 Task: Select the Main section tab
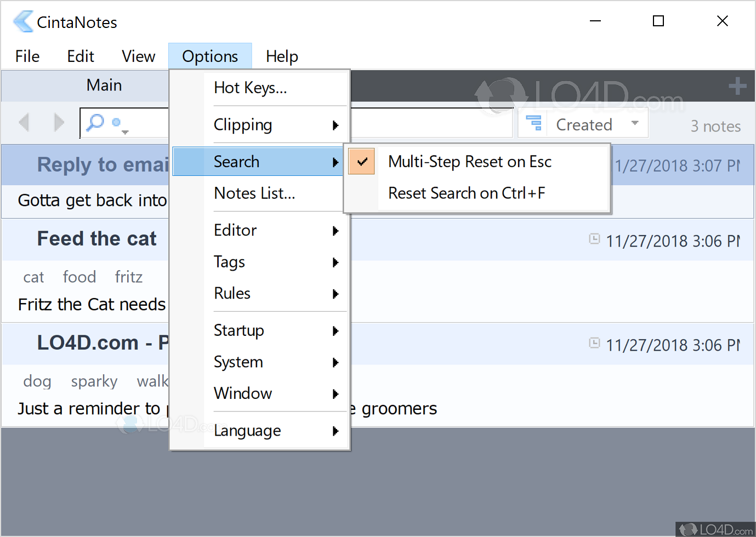point(104,85)
